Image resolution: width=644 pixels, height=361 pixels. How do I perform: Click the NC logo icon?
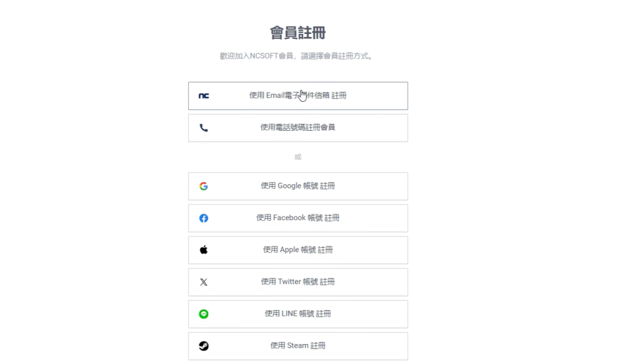point(204,96)
